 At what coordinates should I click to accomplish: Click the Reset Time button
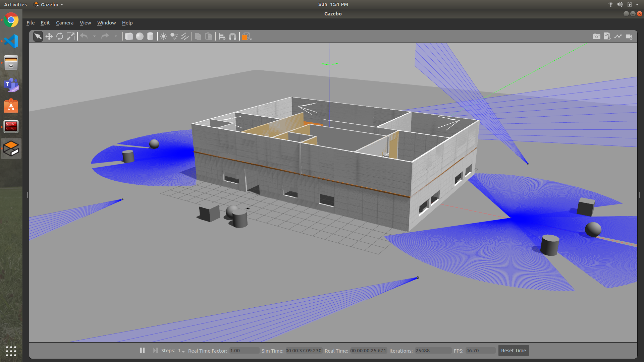pyautogui.click(x=513, y=351)
